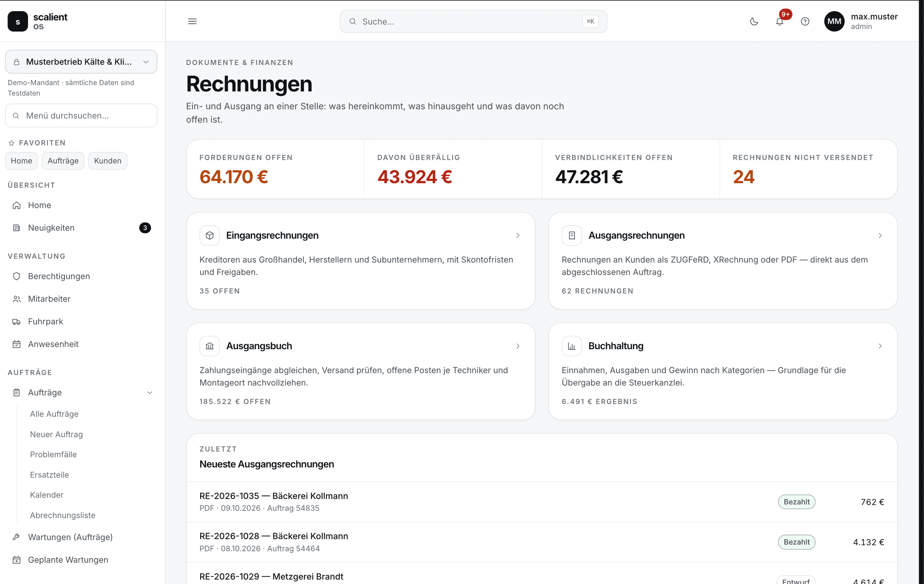Select Kalender submenu entry
The height and width of the screenshot is (584, 924).
[x=47, y=495]
